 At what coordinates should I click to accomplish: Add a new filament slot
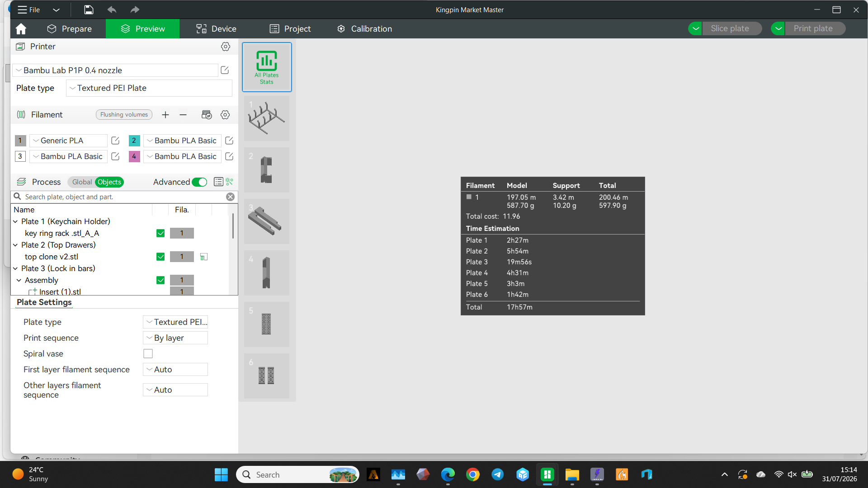165,115
